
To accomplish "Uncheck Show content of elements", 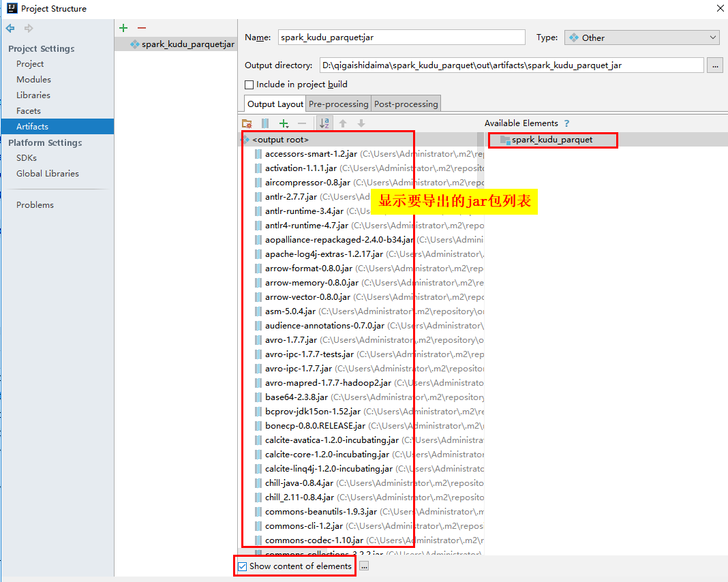I will coord(243,566).
